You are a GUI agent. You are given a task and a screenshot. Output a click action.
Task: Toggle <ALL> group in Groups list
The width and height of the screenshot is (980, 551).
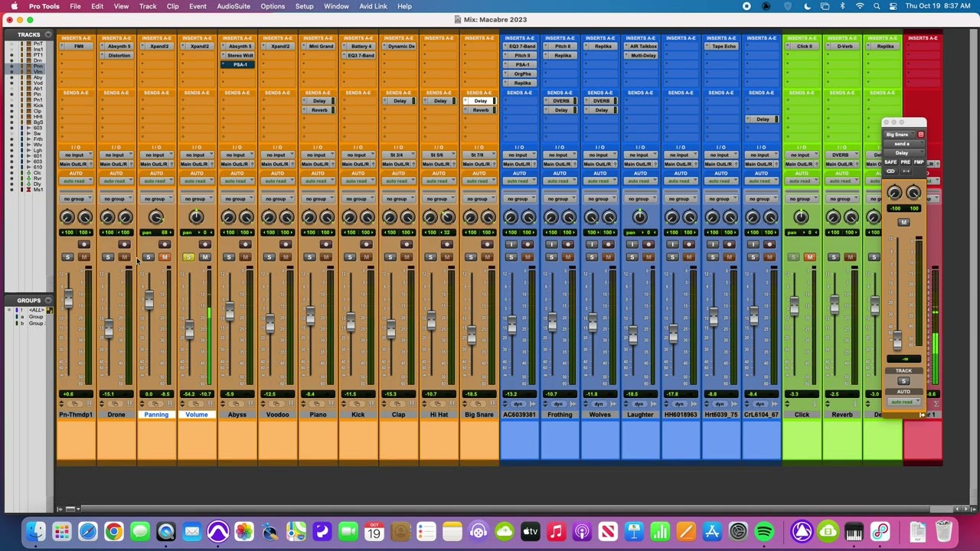coord(36,310)
